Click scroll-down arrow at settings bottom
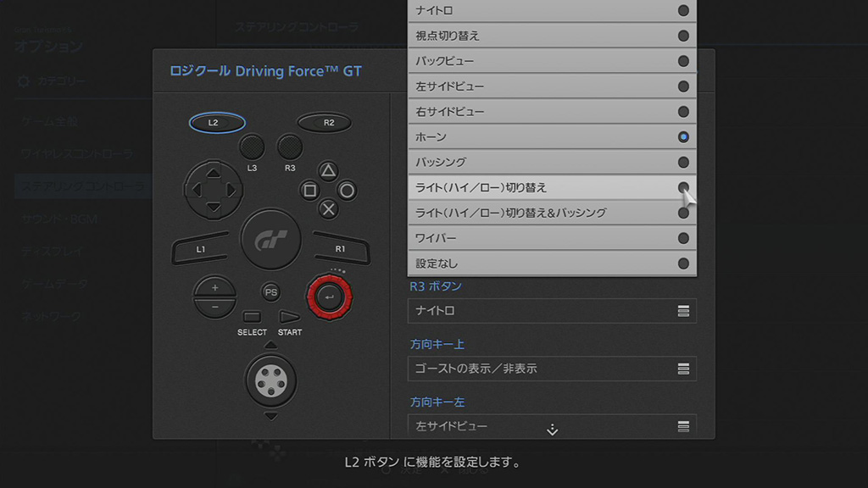This screenshot has width=868, height=488. pos(552,430)
